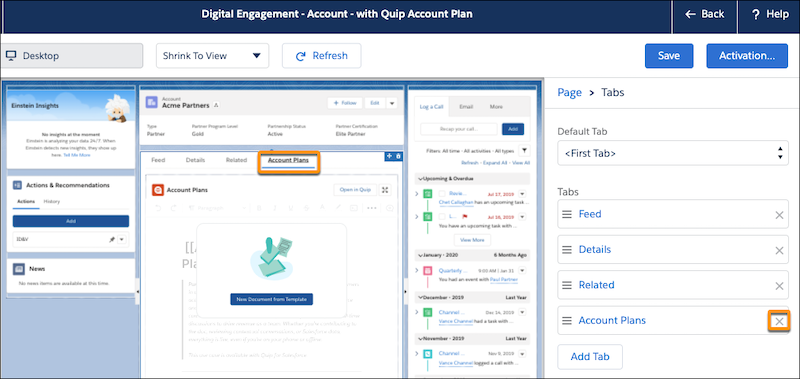Viewport: 800px width, 379px height.
Task: Click the account hierarchy icon beside Acme Partners
Action: click(216, 106)
